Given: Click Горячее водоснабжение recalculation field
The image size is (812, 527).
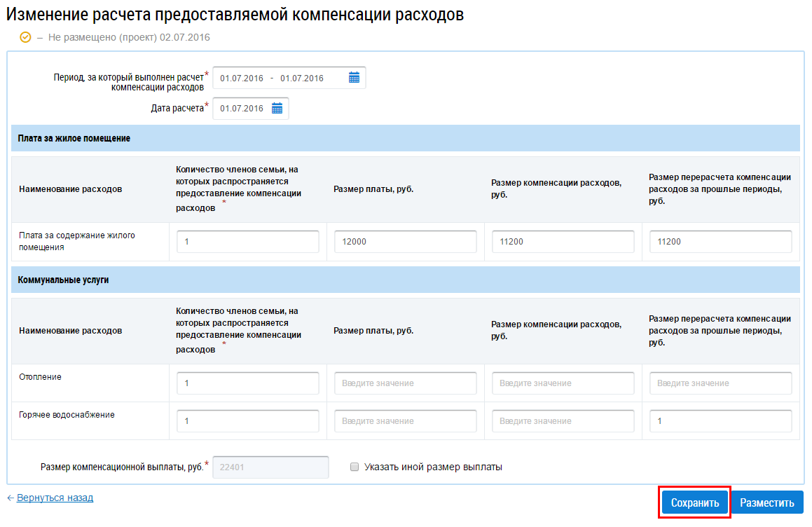Looking at the screenshot, I should click(720, 421).
